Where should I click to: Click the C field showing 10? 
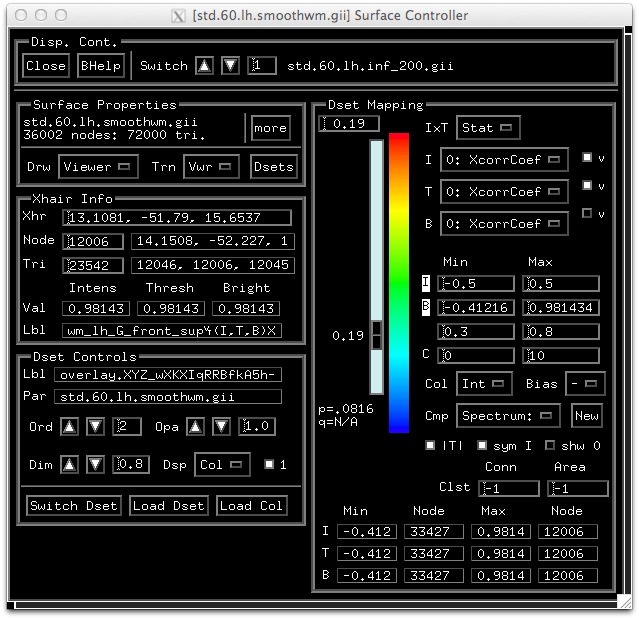(561, 355)
